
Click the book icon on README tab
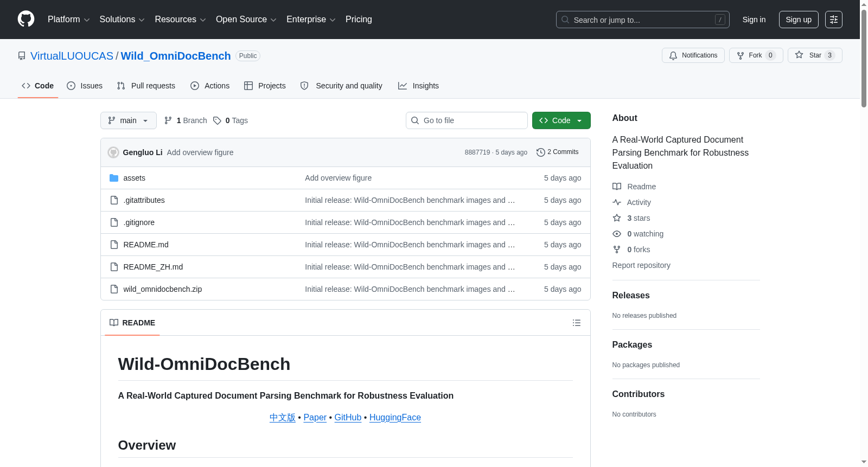coord(114,323)
